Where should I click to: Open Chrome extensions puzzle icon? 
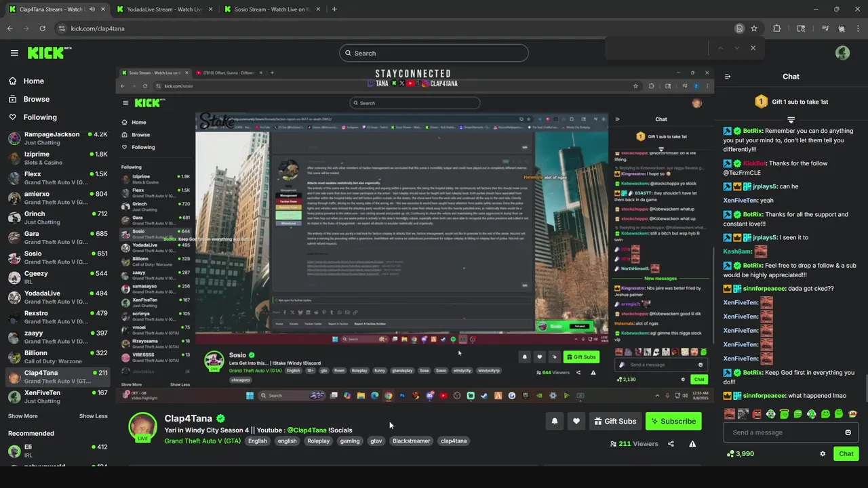coord(777,28)
